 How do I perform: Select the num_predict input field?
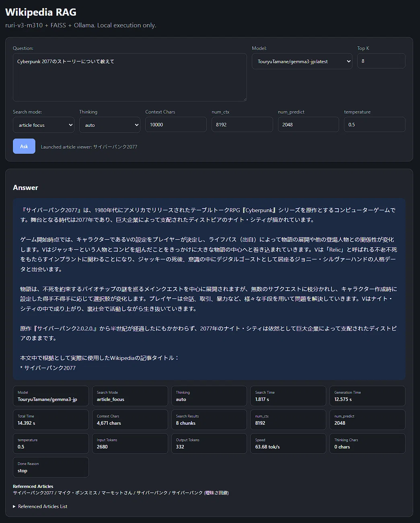click(309, 124)
